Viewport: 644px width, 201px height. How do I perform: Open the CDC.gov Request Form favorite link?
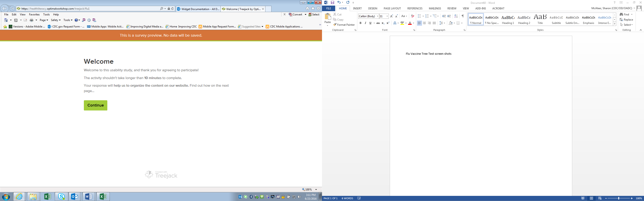pyautogui.click(x=66, y=27)
